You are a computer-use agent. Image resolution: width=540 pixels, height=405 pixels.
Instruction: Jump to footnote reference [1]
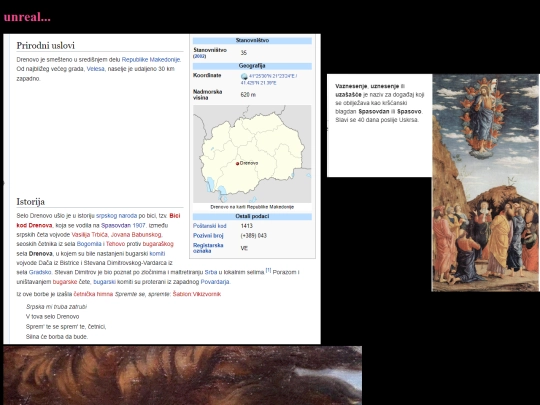pos(268,270)
